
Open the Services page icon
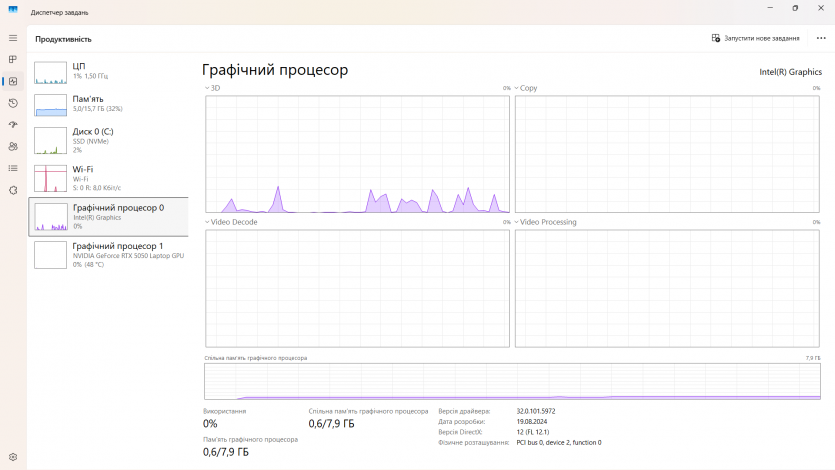point(13,190)
